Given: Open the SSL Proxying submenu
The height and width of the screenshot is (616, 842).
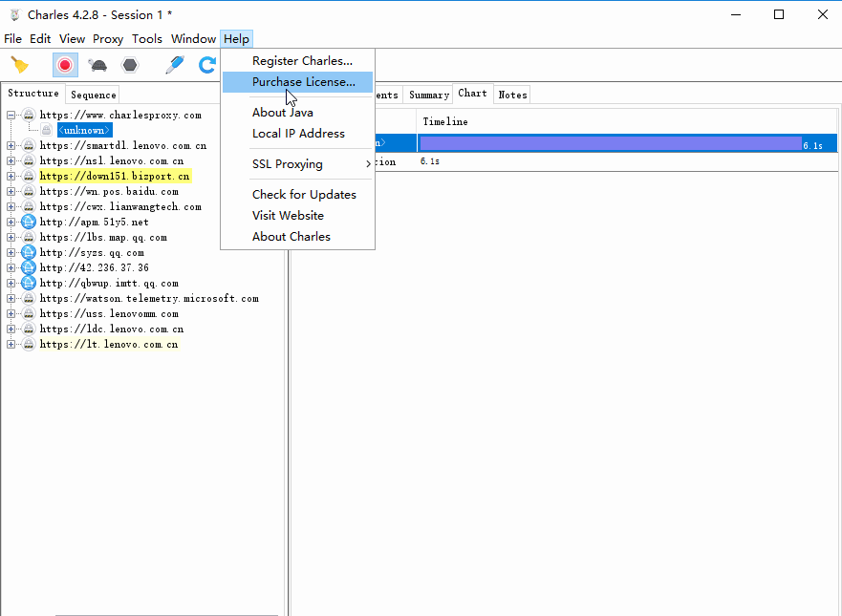Looking at the screenshot, I should (297, 163).
